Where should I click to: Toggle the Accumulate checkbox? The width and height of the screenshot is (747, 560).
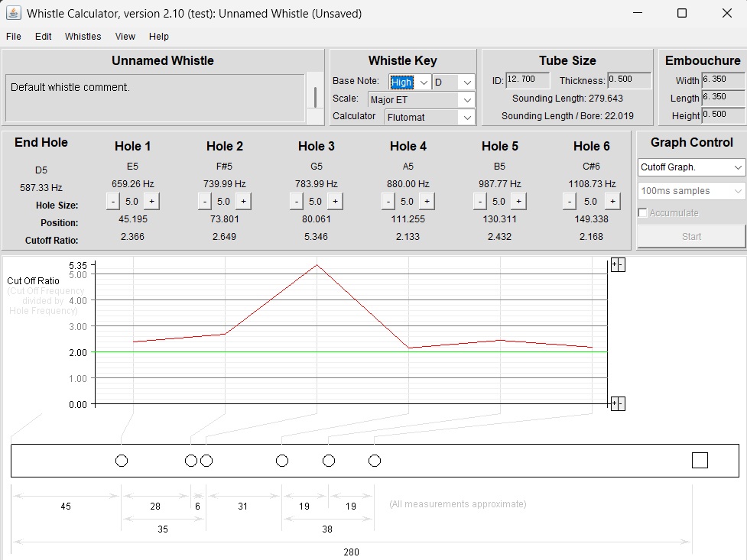[643, 213]
